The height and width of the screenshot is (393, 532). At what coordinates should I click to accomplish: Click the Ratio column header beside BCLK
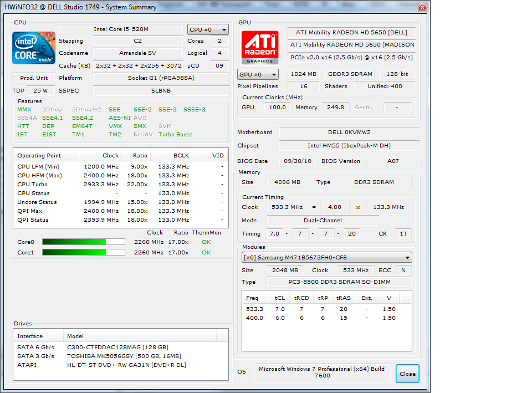(136, 155)
